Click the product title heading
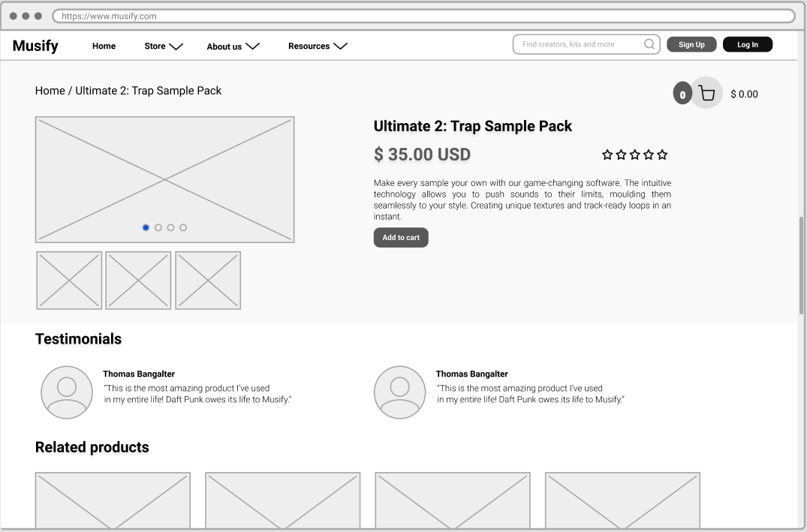 [473, 126]
